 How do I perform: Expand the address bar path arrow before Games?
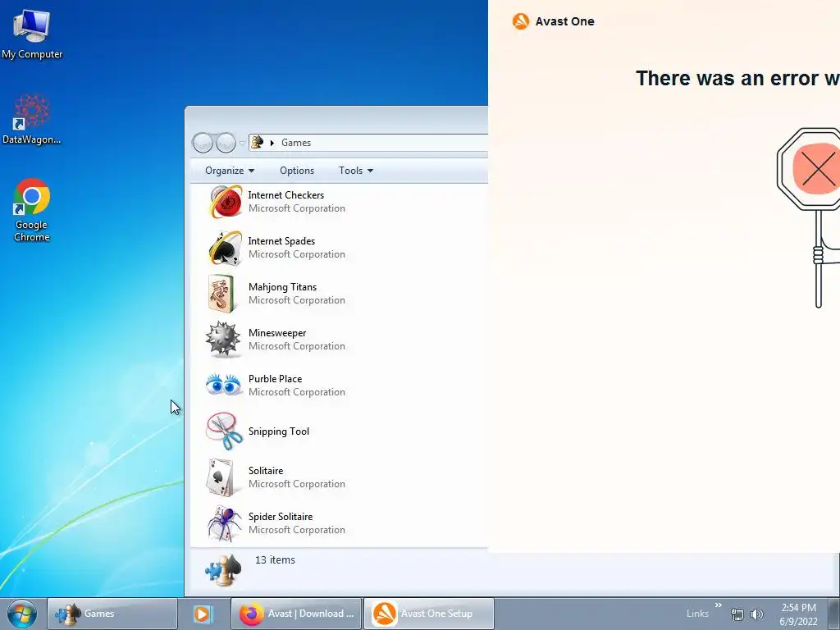coord(272,143)
